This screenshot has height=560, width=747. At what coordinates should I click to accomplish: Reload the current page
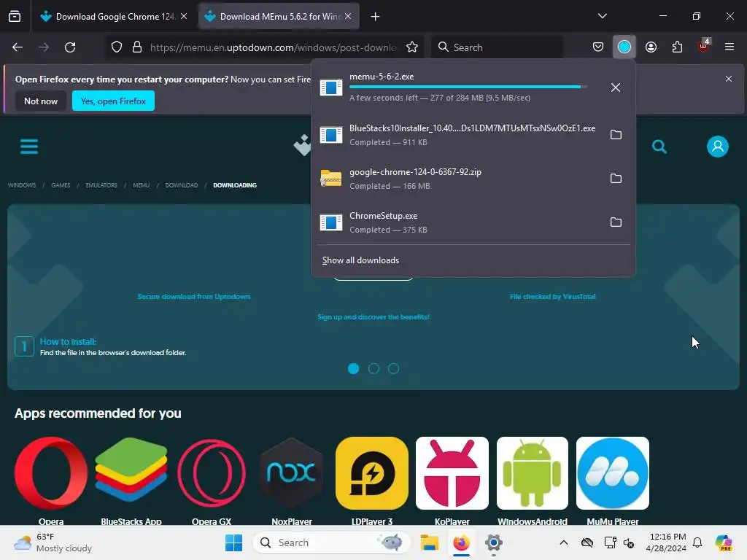70,47
